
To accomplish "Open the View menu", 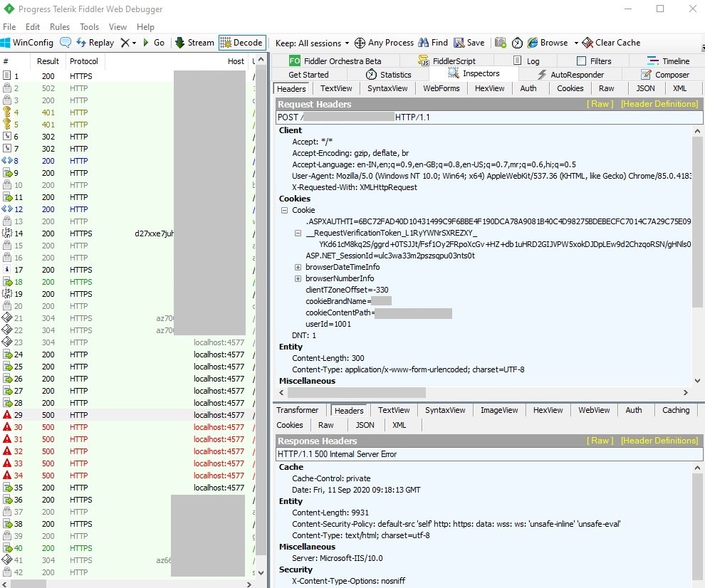I will coord(117,27).
